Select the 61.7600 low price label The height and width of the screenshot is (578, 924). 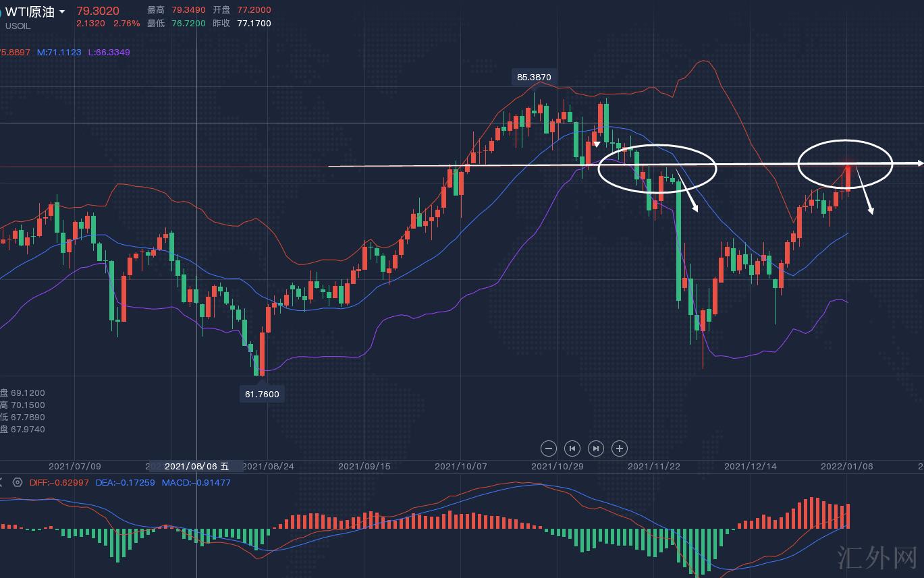[x=262, y=394]
